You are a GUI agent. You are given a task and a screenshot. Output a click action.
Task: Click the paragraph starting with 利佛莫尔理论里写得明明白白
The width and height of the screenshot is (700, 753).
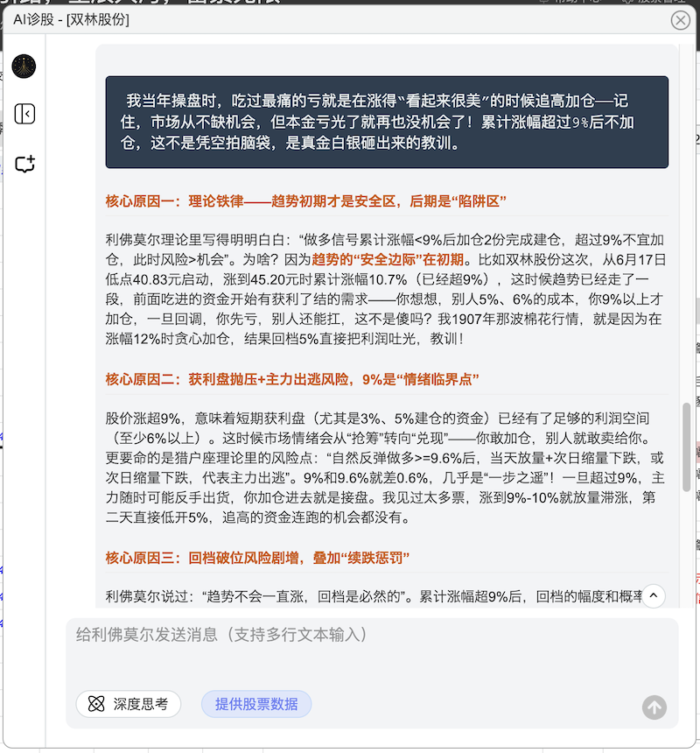point(385,289)
